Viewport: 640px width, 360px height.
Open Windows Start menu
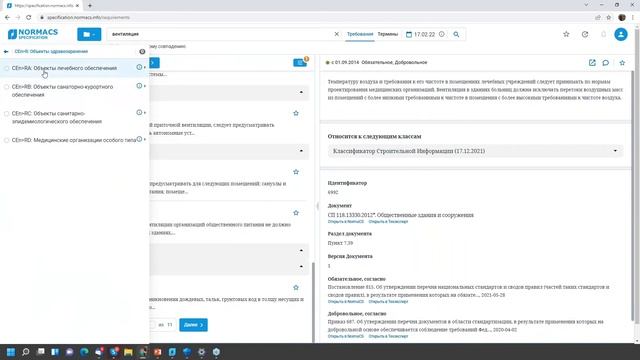[x=11, y=352]
